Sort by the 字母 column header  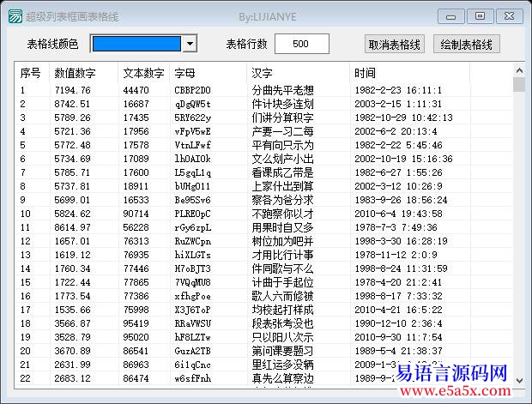(209, 73)
